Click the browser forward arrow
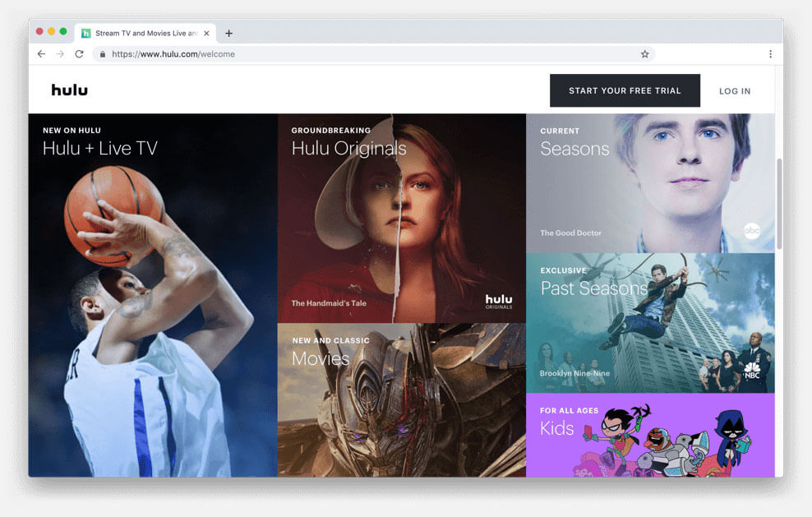Image resolution: width=812 pixels, height=517 pixels. [x=60, y=54]
